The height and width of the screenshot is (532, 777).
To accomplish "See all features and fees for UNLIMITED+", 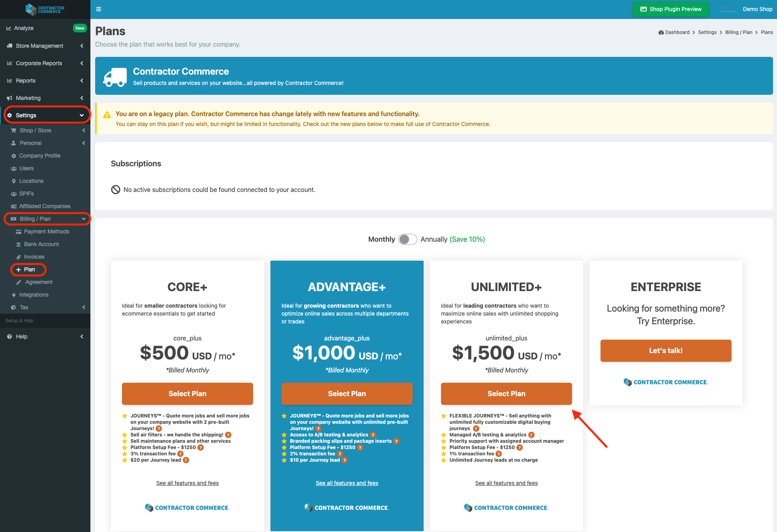I will [x=507, y=483].
